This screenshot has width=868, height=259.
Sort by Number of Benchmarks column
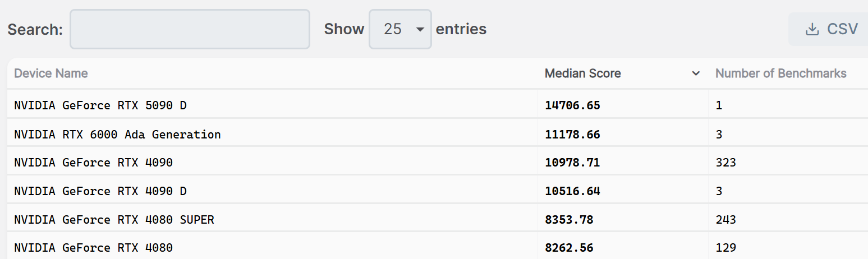tap(780, 73)
